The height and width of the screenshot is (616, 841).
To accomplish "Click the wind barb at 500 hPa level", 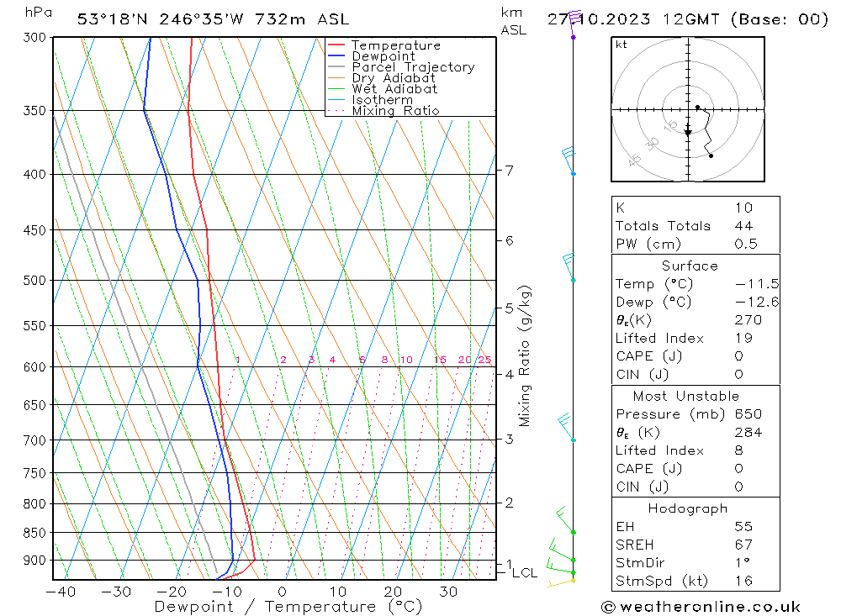I will [569, 267].
